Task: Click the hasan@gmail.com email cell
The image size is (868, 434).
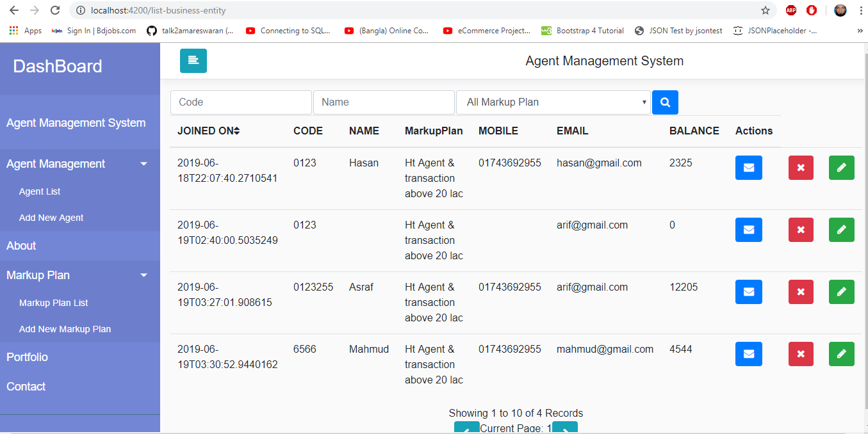Action: 599,163
